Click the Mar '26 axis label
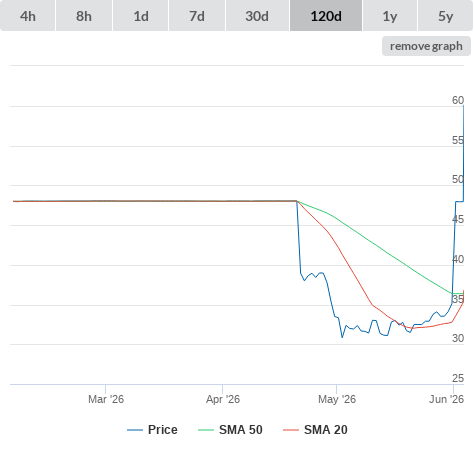This screenshot has width=474, height=456. (x=106, y=399)
